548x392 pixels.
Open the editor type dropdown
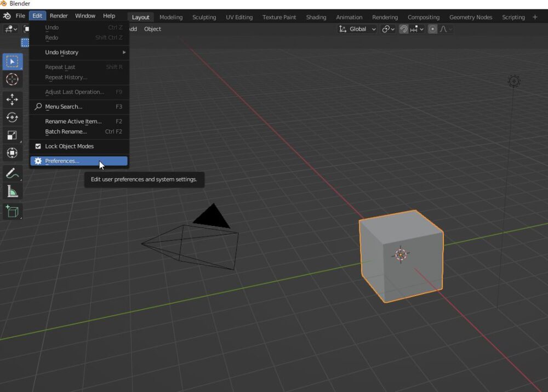pos(11,29)
